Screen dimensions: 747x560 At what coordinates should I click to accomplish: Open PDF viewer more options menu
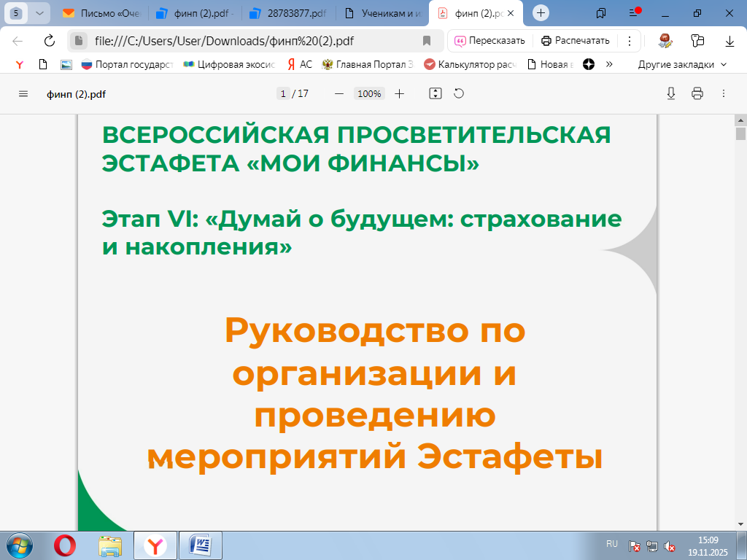(724, 93)
